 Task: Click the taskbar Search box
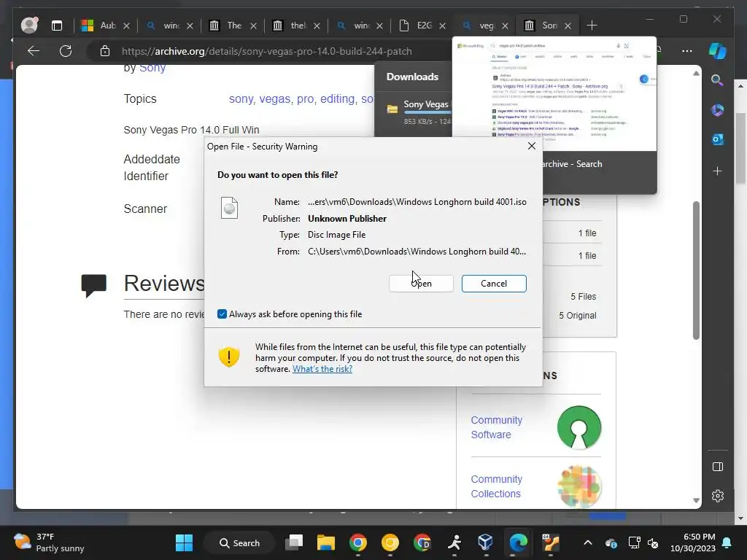tap(239, 542)
